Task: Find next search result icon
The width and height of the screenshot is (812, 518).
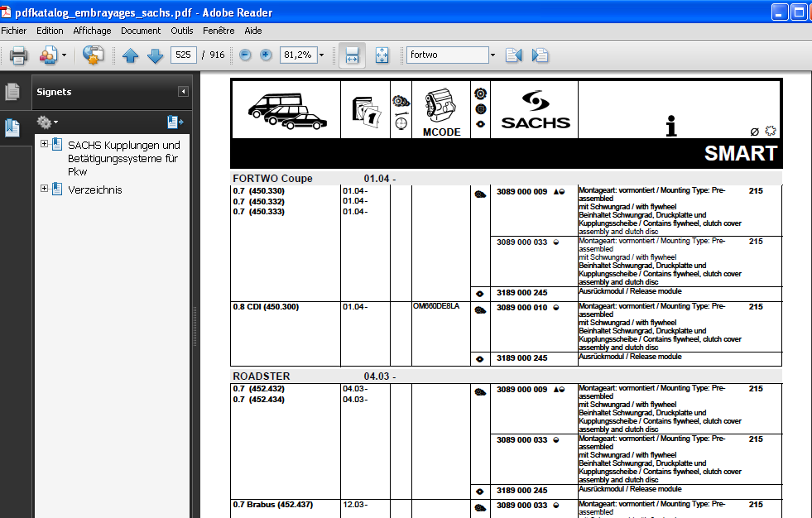Action: tap(540, 55)
